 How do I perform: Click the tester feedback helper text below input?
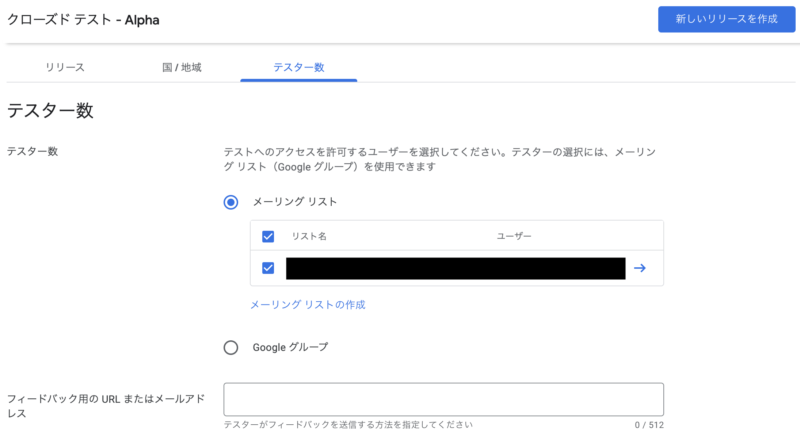[348, 425]
